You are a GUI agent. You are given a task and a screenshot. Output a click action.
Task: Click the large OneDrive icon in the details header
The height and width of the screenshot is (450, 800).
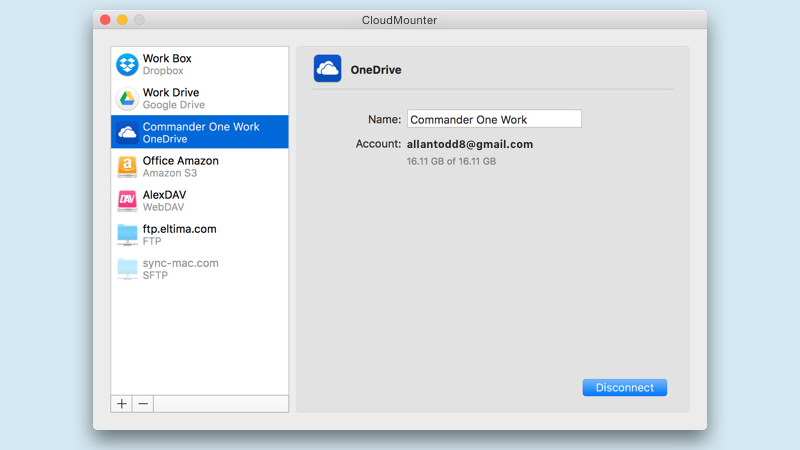(328, 68)
